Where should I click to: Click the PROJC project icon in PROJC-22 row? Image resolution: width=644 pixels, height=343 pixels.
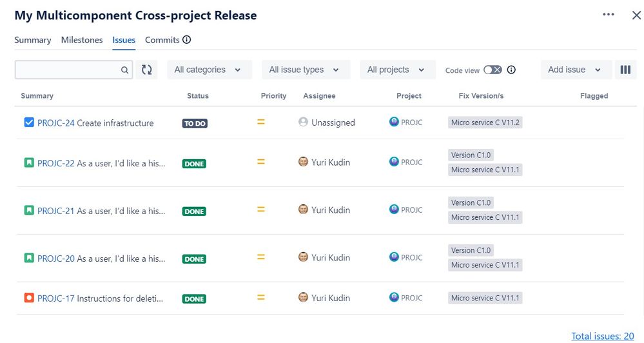click(x=394, y=161)
